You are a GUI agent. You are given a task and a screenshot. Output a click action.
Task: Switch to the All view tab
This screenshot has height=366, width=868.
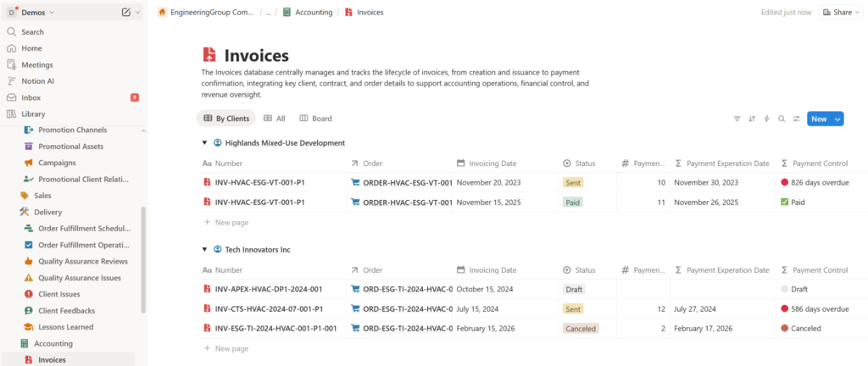(x=274, y=119)
